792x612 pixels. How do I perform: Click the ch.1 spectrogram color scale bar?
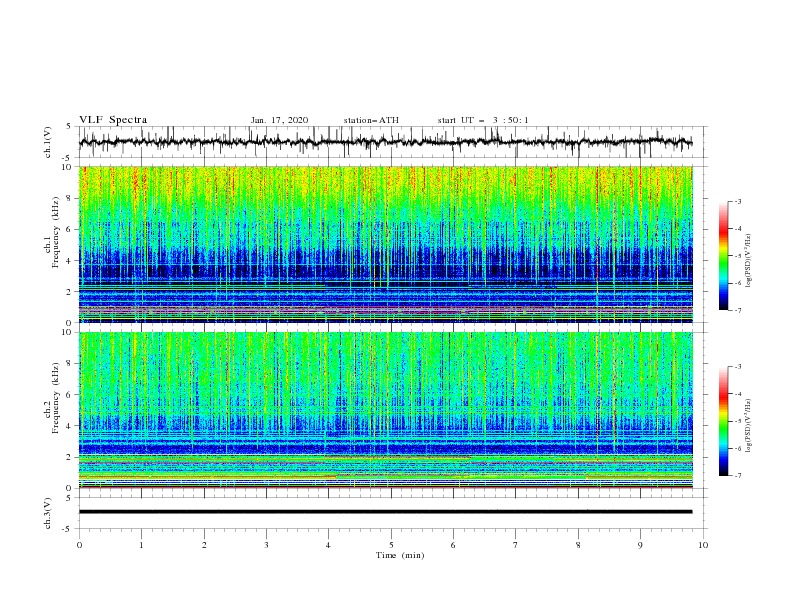pos(723,256)
